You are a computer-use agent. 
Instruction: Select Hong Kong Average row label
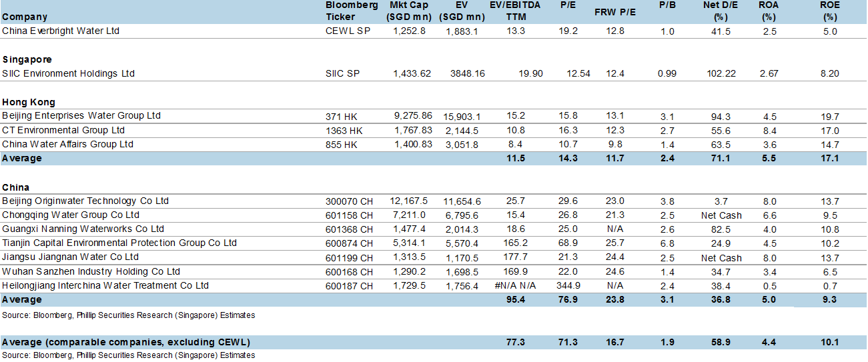click(21, 158)
